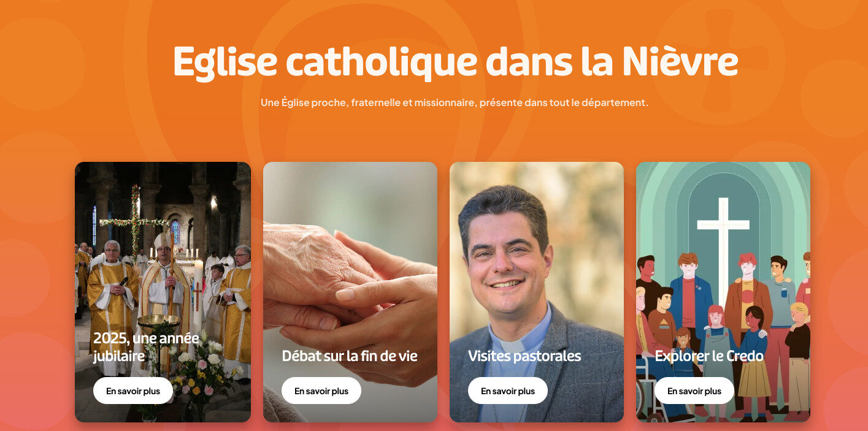868x431 pixels.
Task: Select the 'Visites pastorales' card title
Action: [524, 356]
